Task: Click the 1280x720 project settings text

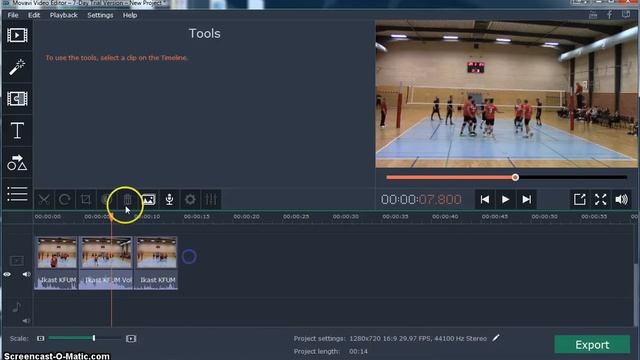Action: tap(418, 338)
